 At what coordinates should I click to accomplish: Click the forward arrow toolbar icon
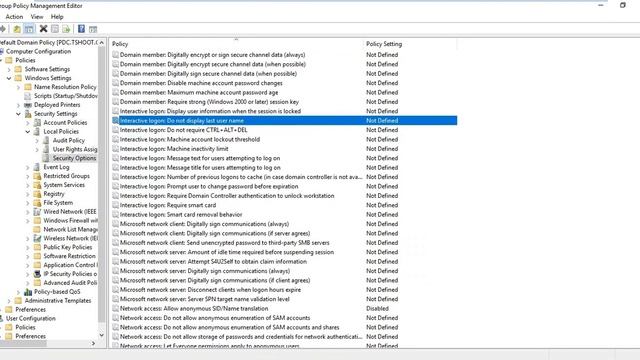[x=3, y=29]
